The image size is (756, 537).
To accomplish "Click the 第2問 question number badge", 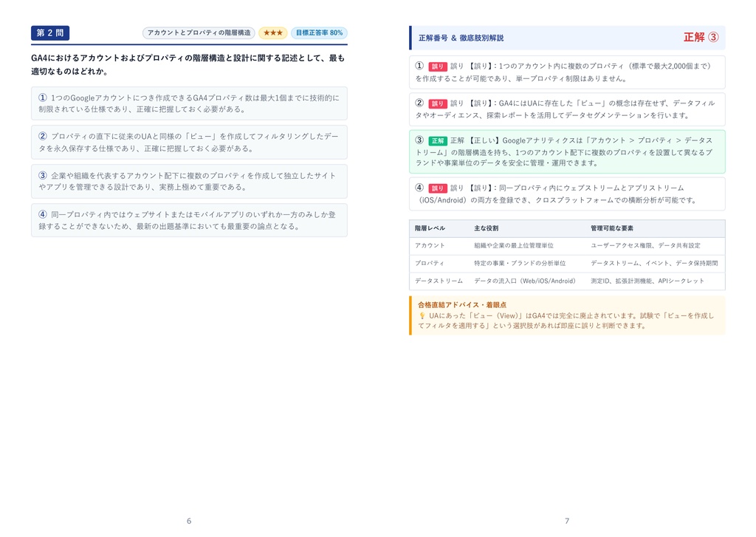I will click(x=50, y=33).
